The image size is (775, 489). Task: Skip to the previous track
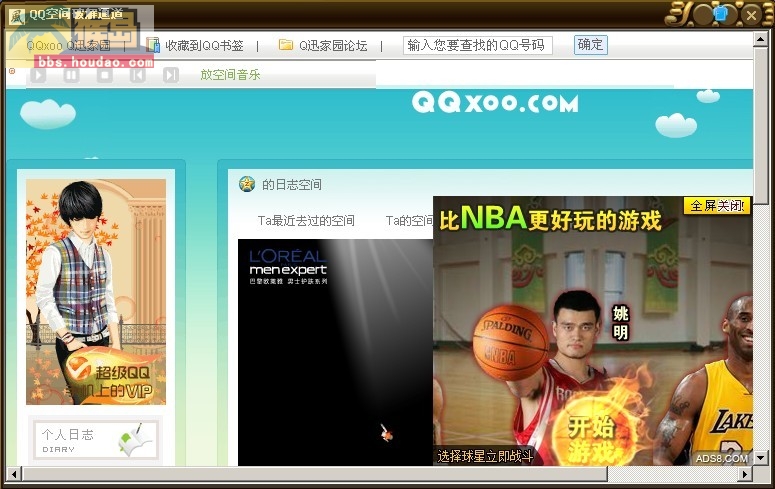(137, 75)
